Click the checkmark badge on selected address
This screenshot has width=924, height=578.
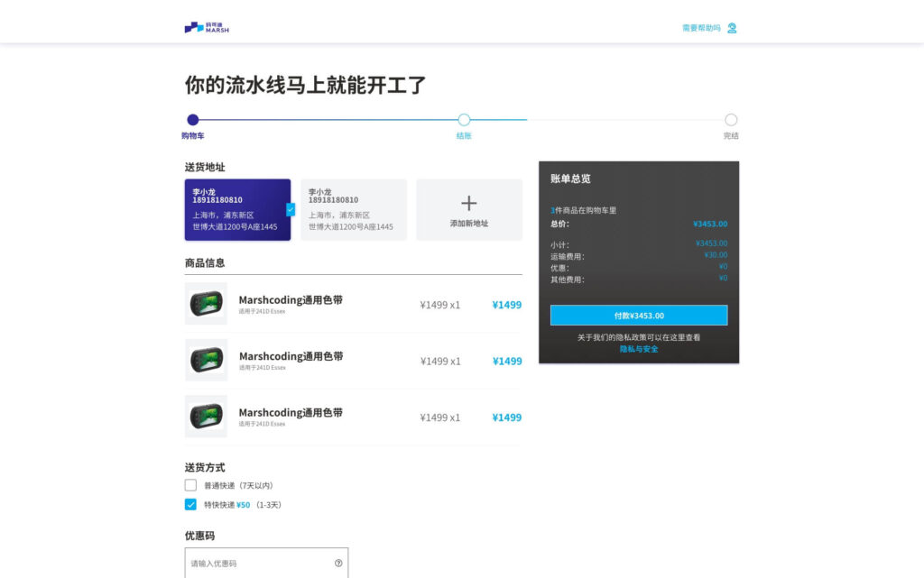point(291,209)
